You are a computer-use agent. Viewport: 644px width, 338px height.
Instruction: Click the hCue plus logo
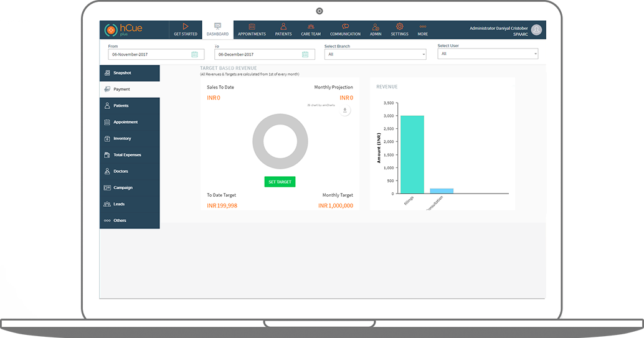click(x=123, y=30)
